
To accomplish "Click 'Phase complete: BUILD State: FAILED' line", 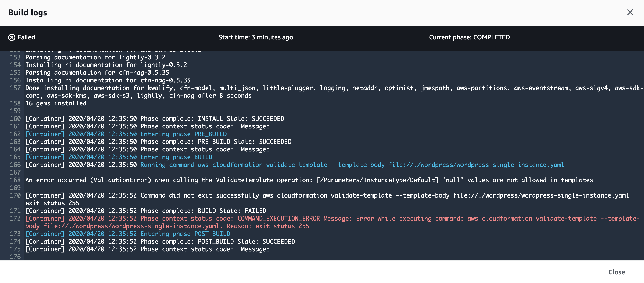I will click(146, 211).
